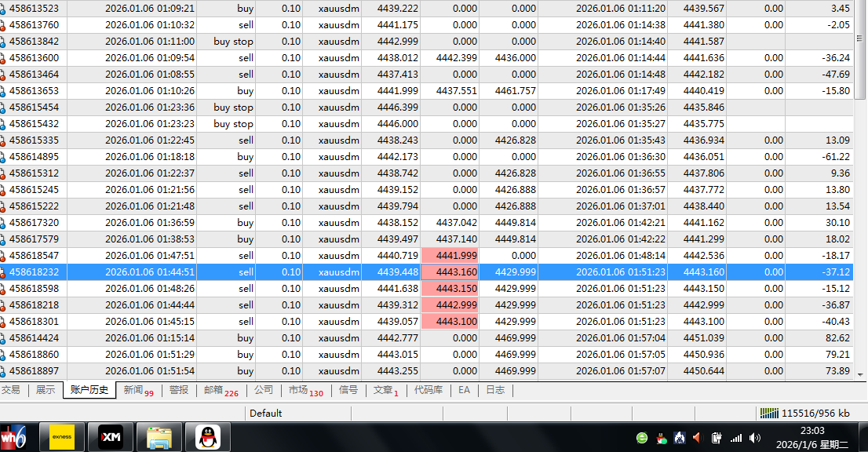Viewport: 868px width, 452px height.
Task: Open the Exness app in the taskbar
Action: pos(61,437)
